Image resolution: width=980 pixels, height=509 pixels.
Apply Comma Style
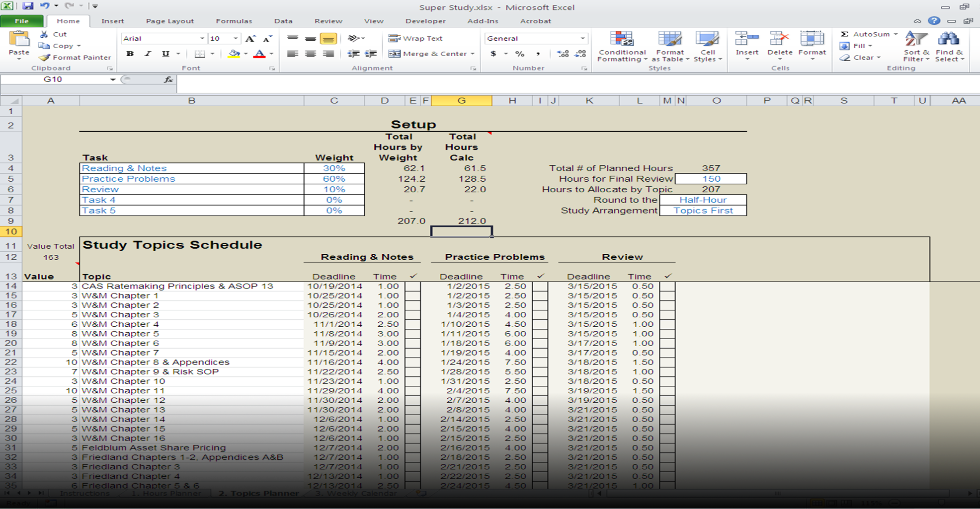click(538, 54)
